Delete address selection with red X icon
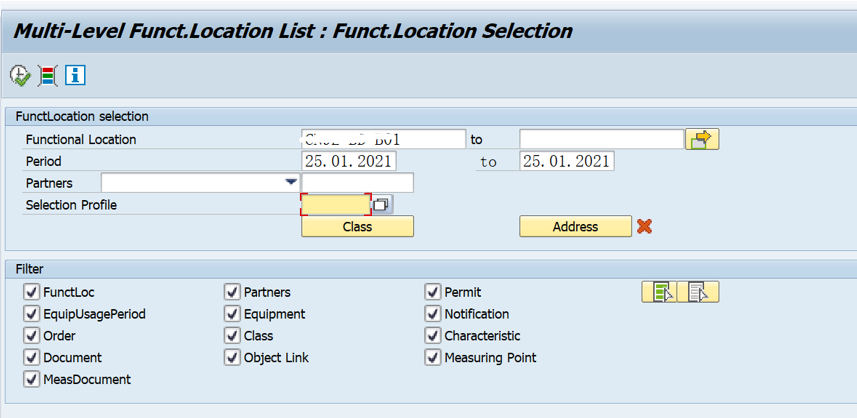The image size is (857, 418). click(x=644, y=226)
